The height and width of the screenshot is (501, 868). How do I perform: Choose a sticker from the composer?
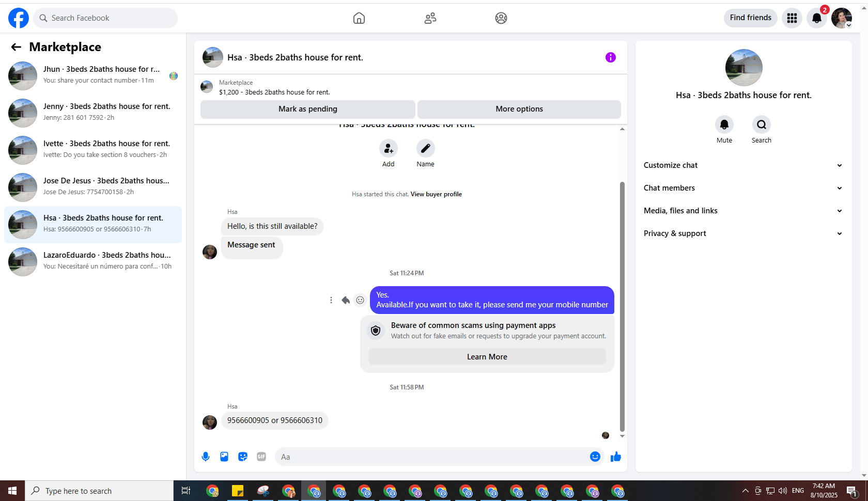[x=243, y=457]
